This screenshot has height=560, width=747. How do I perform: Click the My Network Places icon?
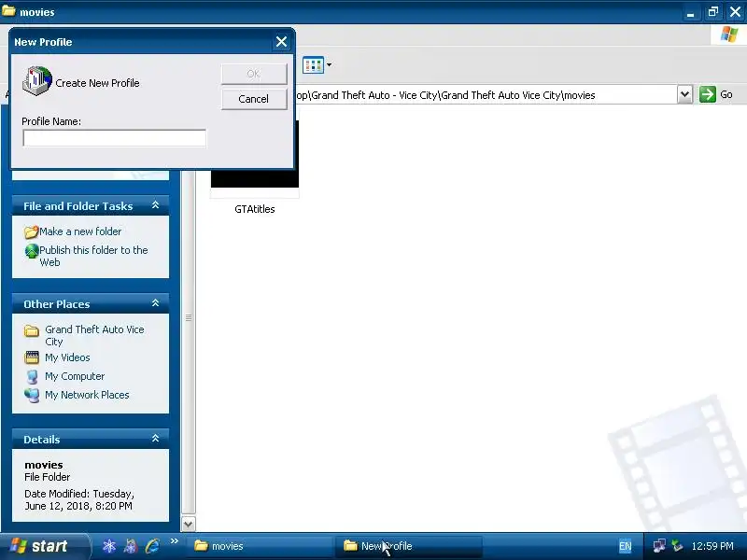pos(32,395)
